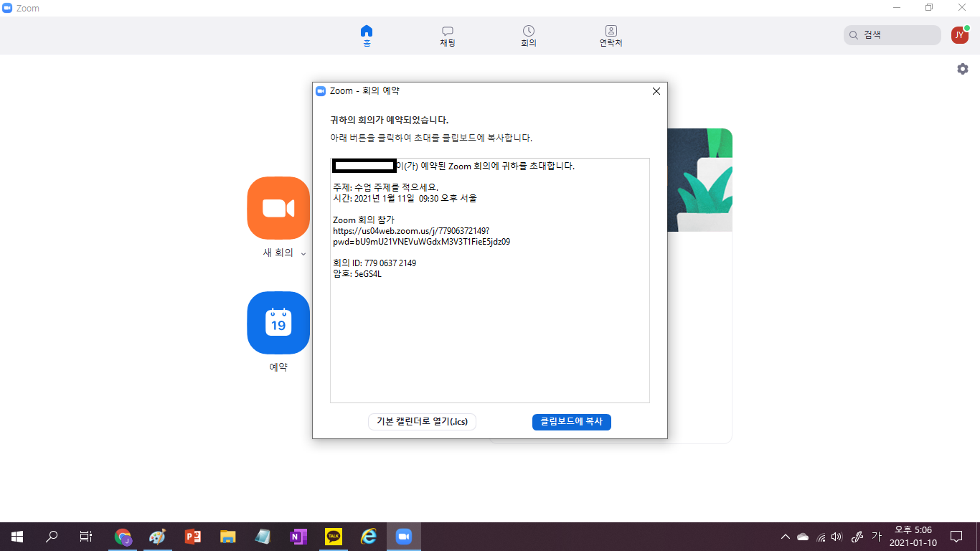The image size is (980, 551).
Task: Click the pen input tray icon
Action: click(857, 537)
